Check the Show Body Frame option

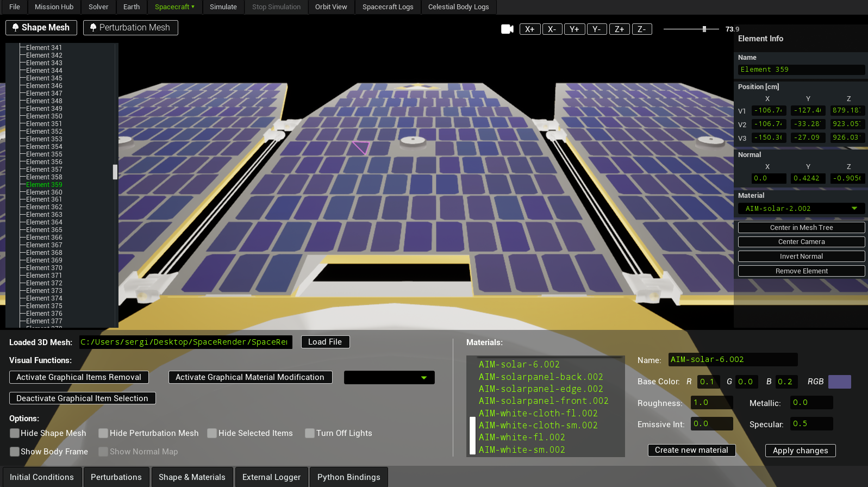click(x=15, y=452)
